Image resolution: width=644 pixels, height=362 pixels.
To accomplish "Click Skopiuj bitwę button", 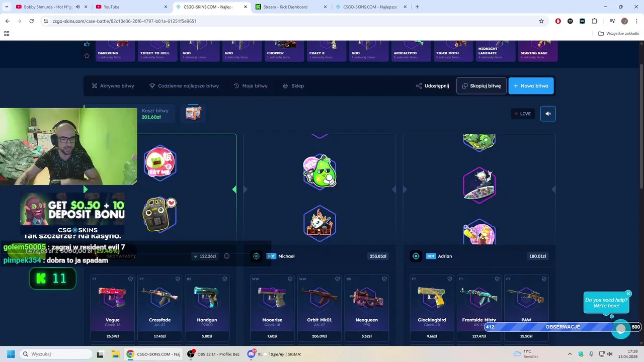I will [x=481, y=86].
